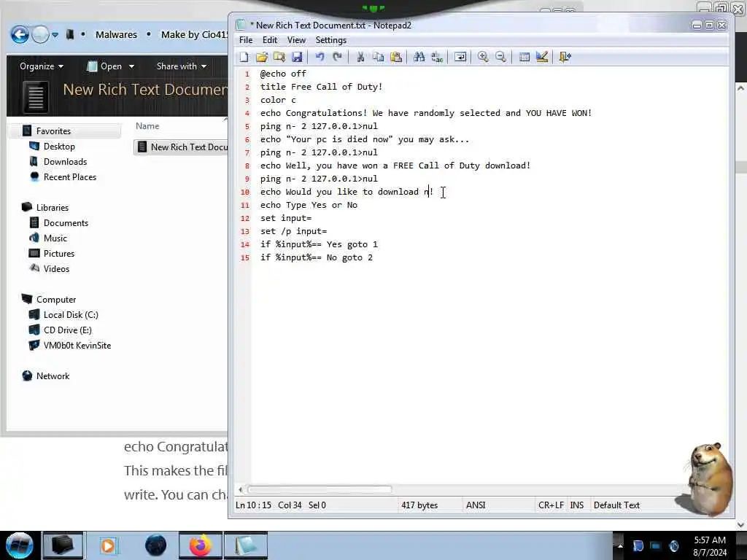Open VM0b0t KevinSite drive

tap(77, 345)
